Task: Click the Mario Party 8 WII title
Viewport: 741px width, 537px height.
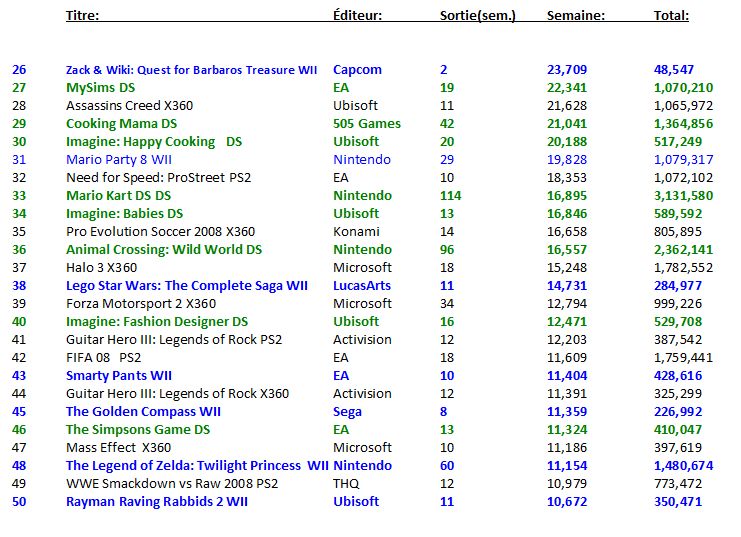Action: pos(119,160)
